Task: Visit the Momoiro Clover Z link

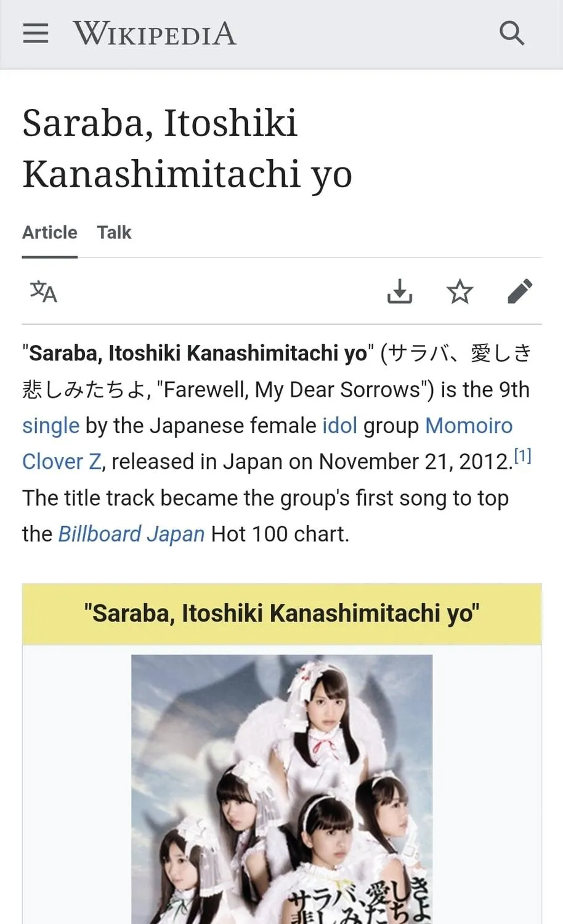Action: [x=469, y=426]
